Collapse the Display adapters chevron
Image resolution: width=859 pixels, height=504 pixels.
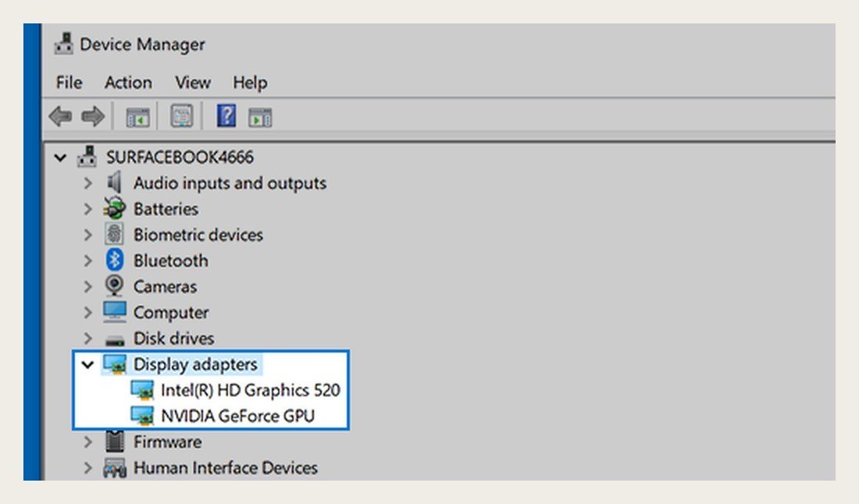[87, 364]
